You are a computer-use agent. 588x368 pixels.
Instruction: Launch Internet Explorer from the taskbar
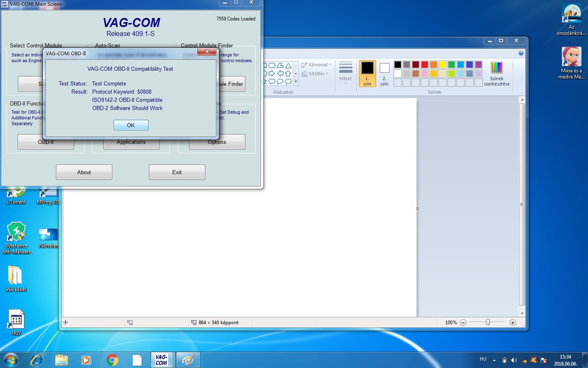point(36,360)
